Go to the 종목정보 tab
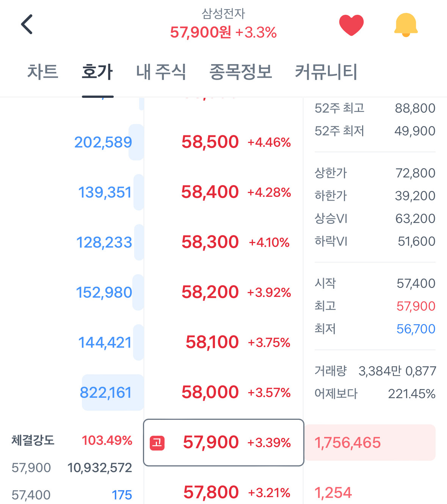This screenshot has width=447, height=504. (x=241, y=72)
